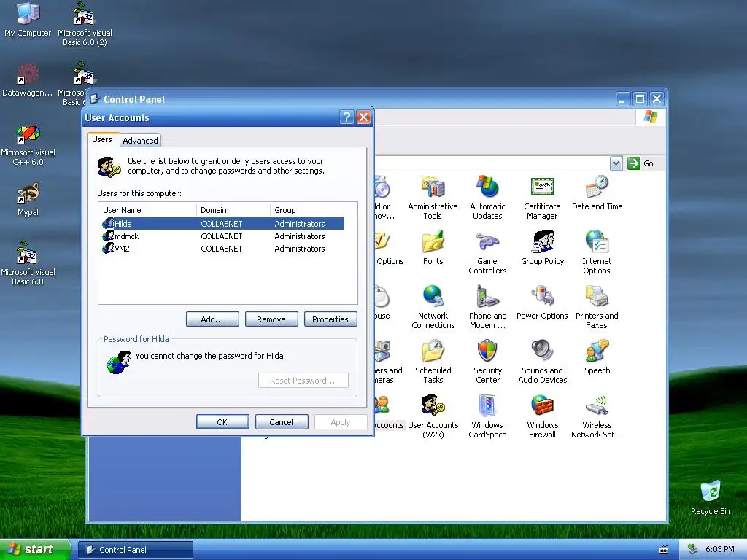Screen dimensions: 747x560
Task: Select DataWagon desktop shortcut
Action: pyautogui.click(x=27, y=80)
